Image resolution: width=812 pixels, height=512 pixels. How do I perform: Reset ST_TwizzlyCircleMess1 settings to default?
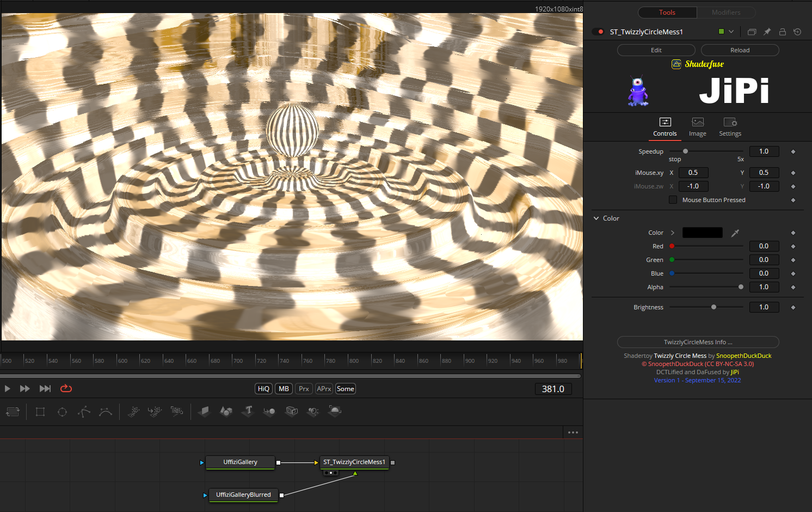tap(797, 32)
